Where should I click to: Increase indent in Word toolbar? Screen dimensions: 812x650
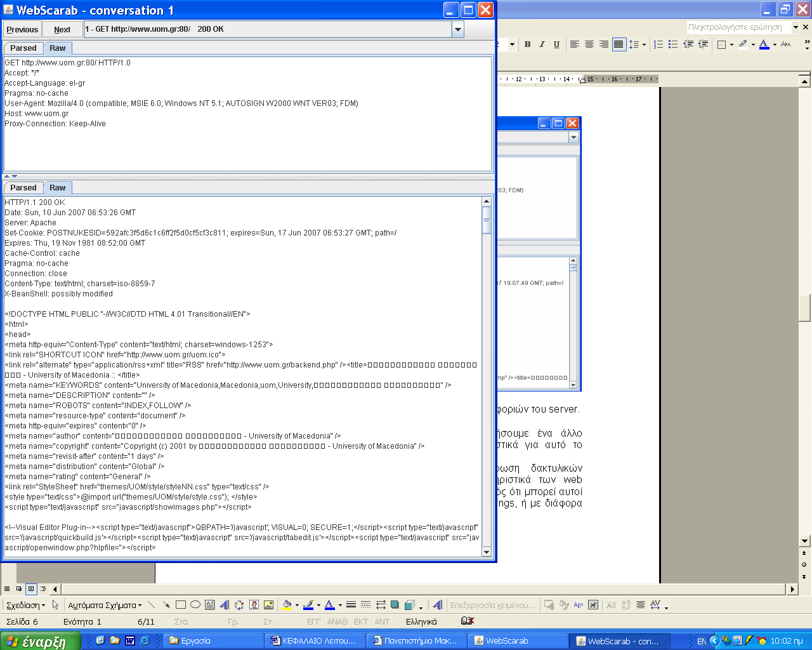coord(703,44)
